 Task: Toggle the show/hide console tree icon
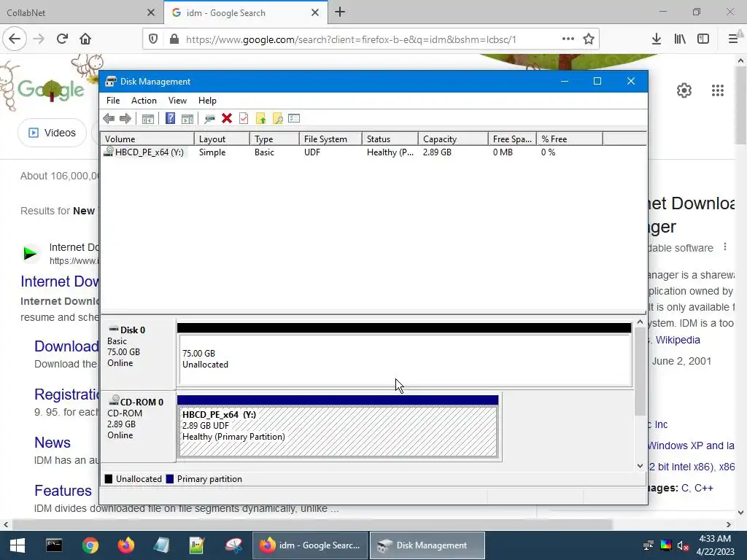point(148,119)
